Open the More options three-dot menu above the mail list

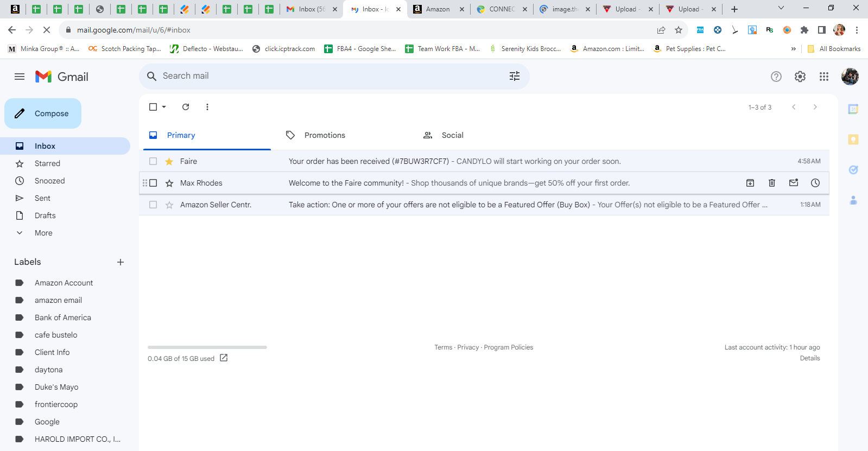207,107
